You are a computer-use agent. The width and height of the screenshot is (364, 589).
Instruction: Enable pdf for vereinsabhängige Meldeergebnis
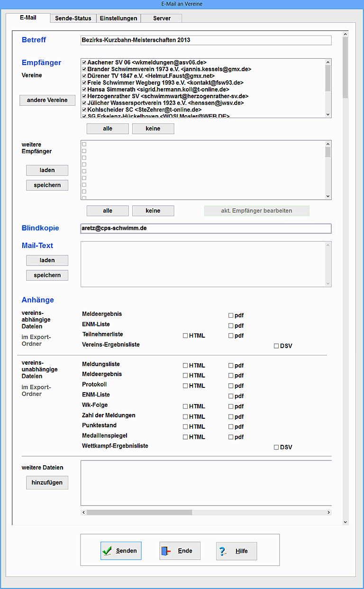point(231,315)
